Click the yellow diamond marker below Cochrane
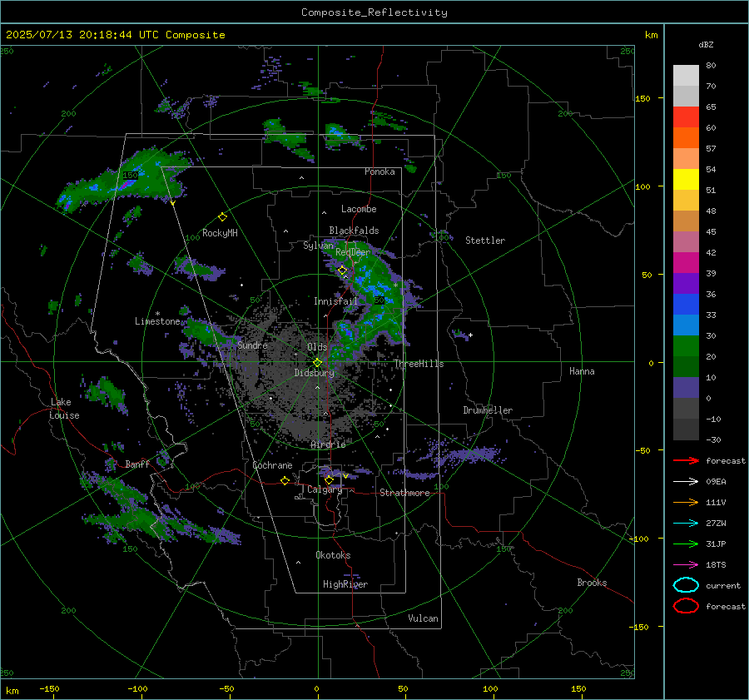749x700 pixels. 285,480
